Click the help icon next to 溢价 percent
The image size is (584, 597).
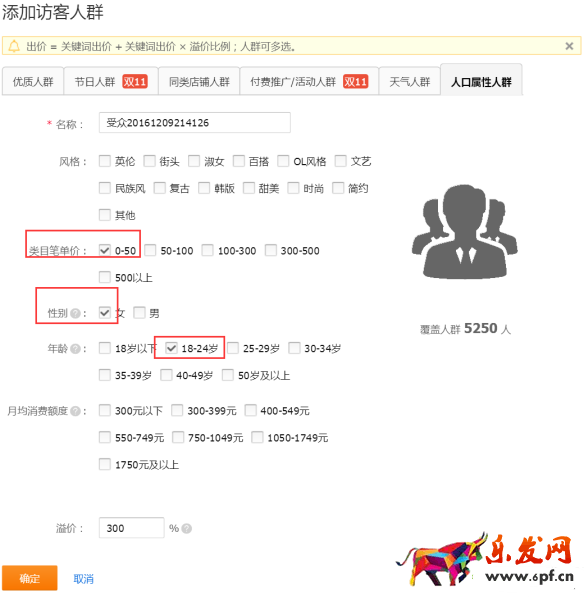pos(187,528)
